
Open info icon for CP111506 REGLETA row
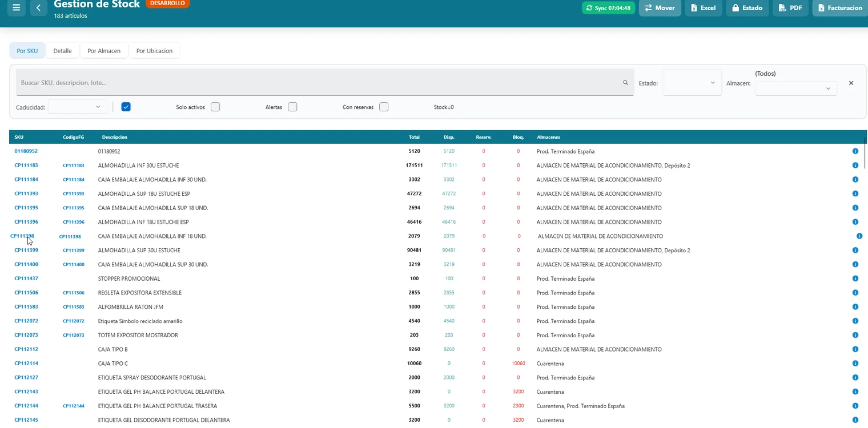point(855,293)
